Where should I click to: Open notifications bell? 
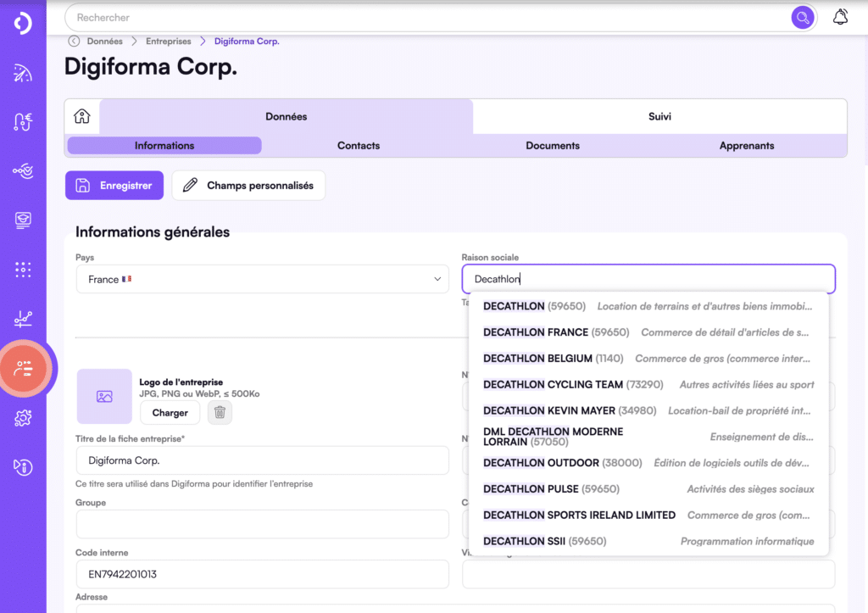tap(840, 17)
